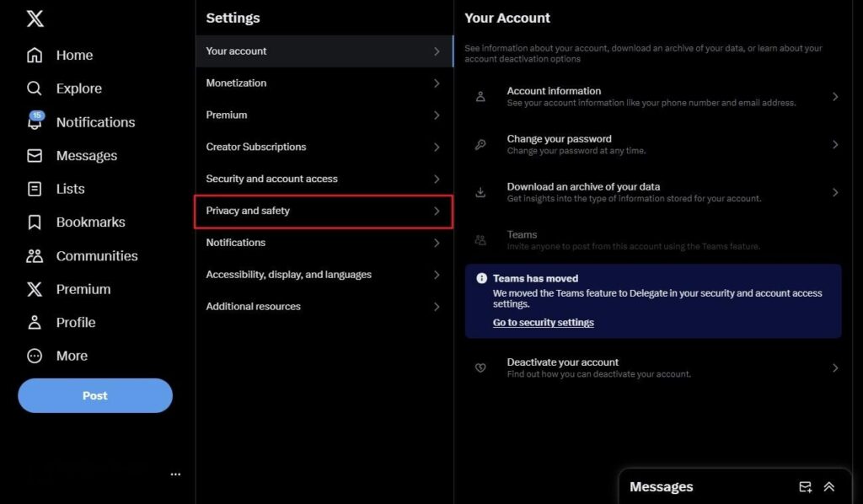Expand Account information via its chevron
The width and height of the screenshot is (863, 504).
coord(835,97)
